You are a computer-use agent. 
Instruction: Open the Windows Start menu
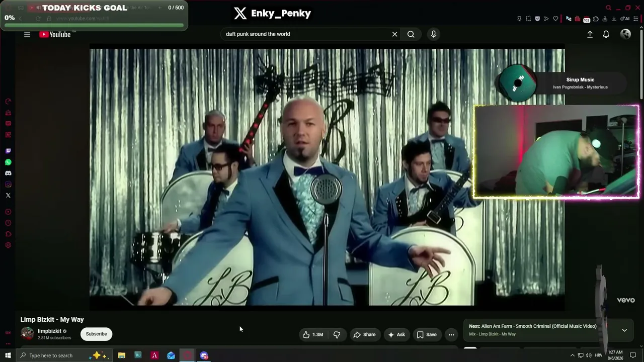click(x=8, y=355)
